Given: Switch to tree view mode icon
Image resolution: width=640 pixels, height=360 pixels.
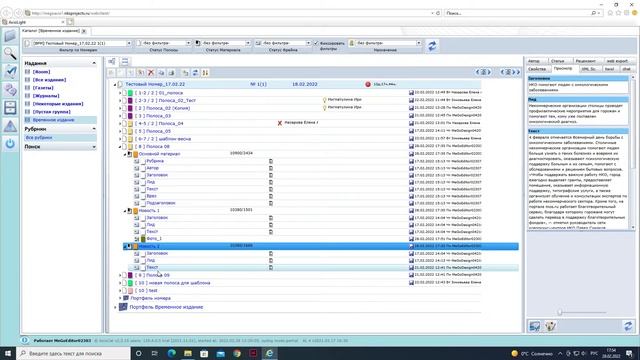Looking at the screenshot, I should tap(112, 62).
